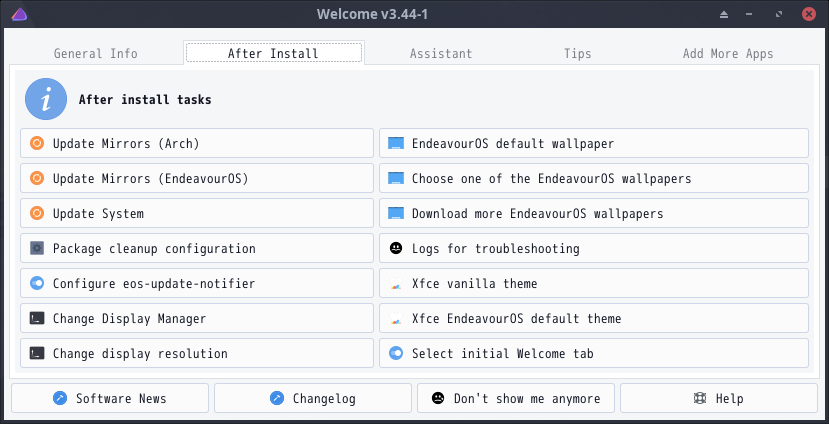This screenshot has width=829, height=424.
Task: Open Select initial Welcome tab
Action: 594,353
